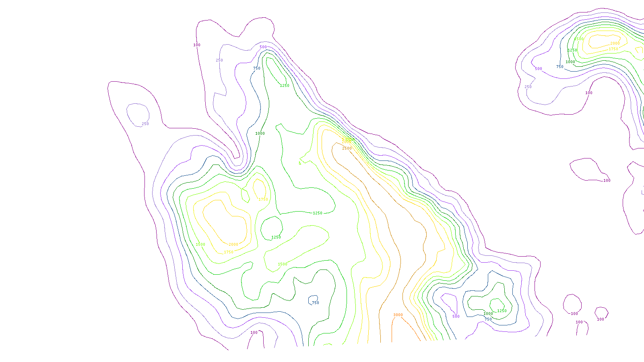
Task: Click the 1750 label beside the small yellow oval
Action: coord(263,200)
